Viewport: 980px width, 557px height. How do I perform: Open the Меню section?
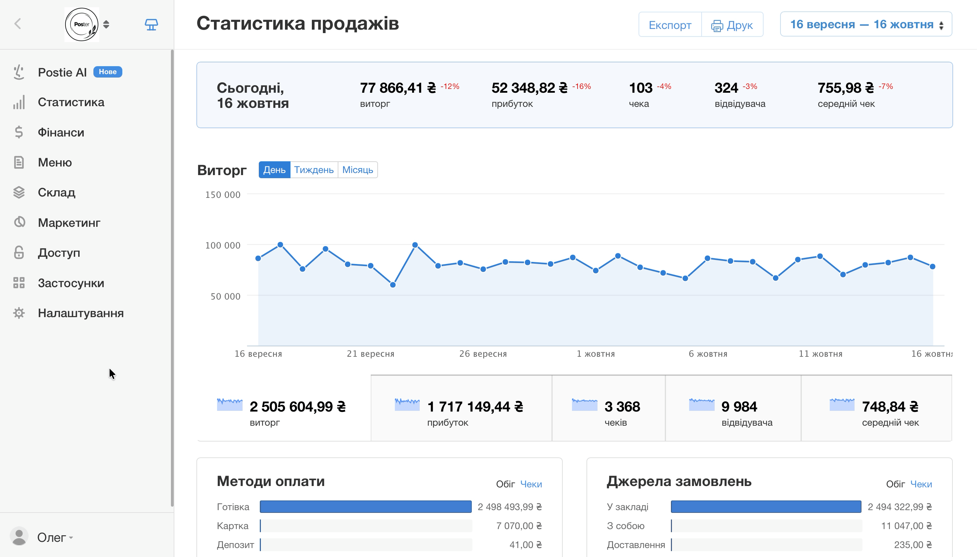pyautogui.click(x=55, y=163)
